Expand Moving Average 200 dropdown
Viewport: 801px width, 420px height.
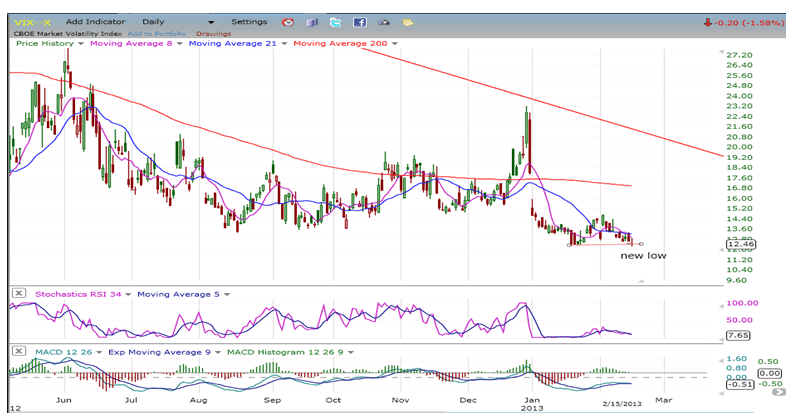(x=395, y=43)
